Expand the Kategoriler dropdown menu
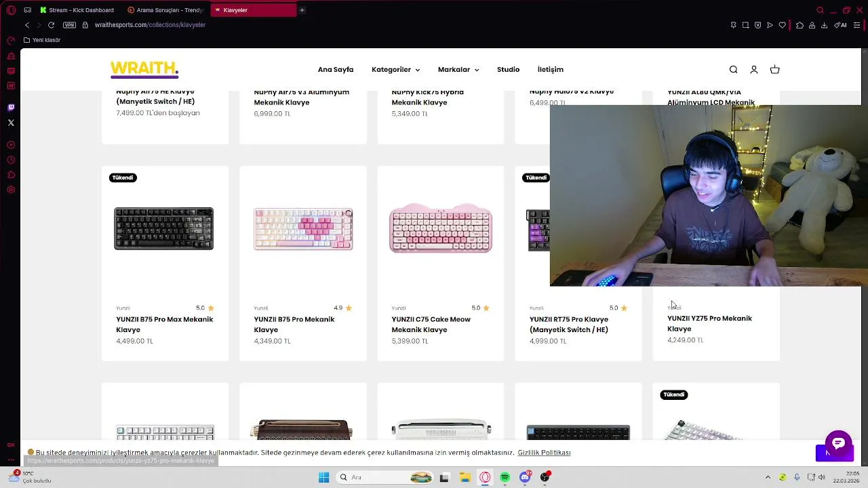The image size is (868, 488). coord(395,70)
